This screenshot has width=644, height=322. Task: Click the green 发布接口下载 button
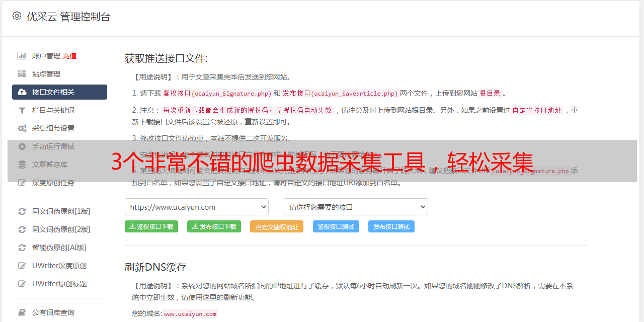[x=214, y=226]
